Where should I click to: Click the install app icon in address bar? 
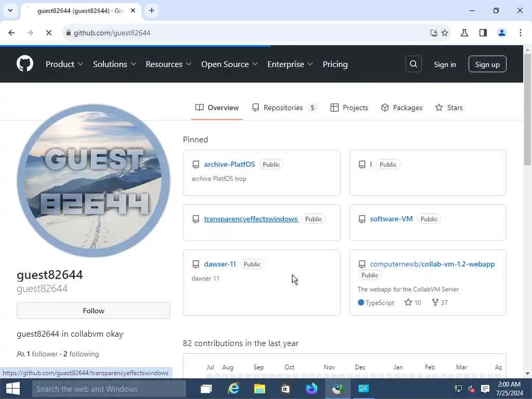[x=434, y=33]
